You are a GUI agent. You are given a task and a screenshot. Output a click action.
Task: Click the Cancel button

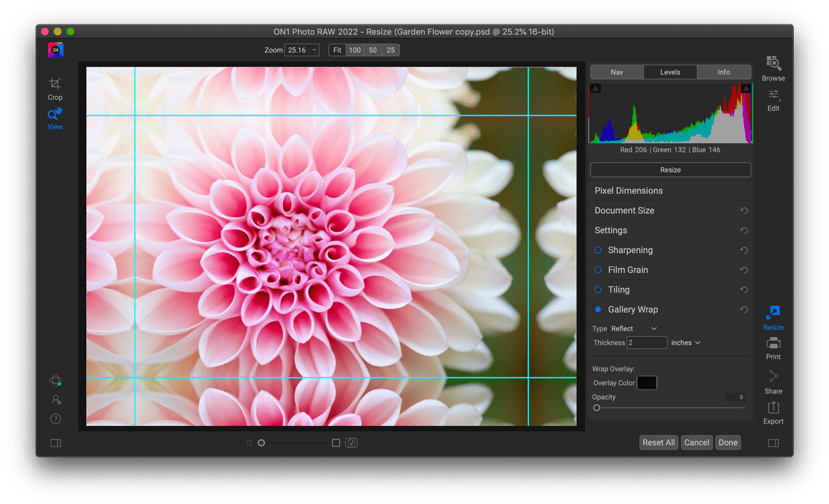tap(697, 442)
